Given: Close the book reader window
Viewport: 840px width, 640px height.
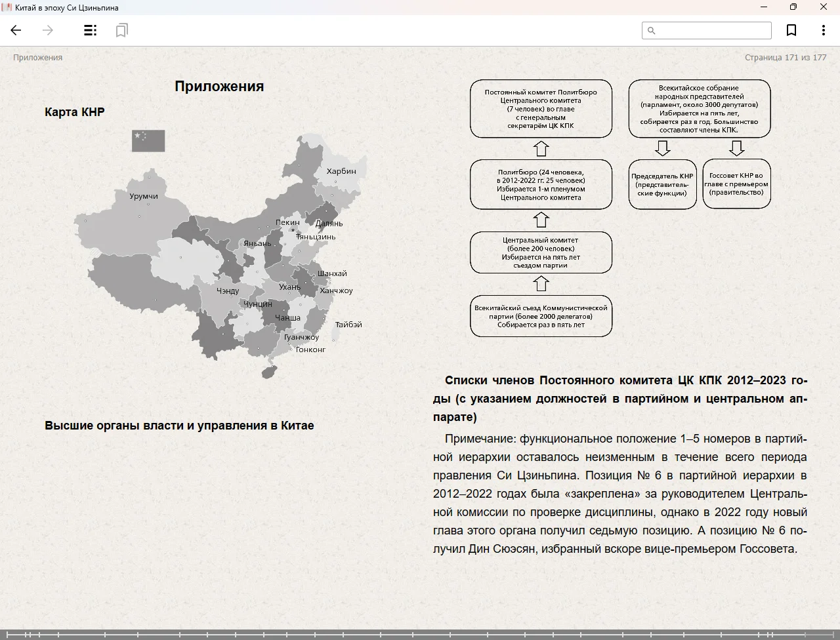Looking at the screenshot, I should [x=824, y=7].
